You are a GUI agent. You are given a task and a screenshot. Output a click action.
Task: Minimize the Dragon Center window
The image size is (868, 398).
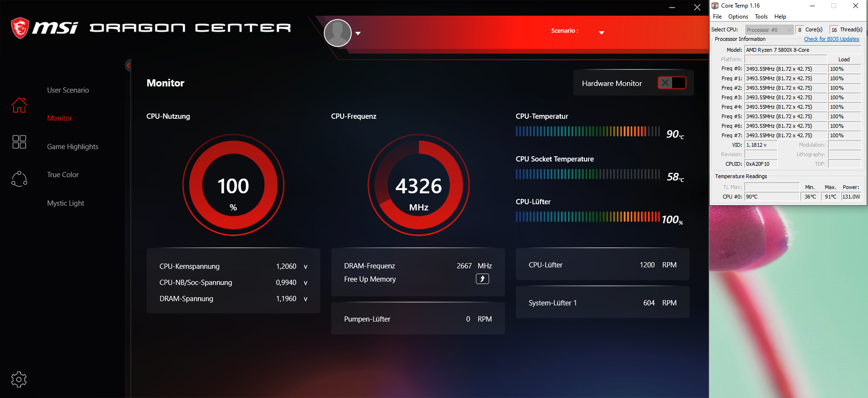click(672, 8)
